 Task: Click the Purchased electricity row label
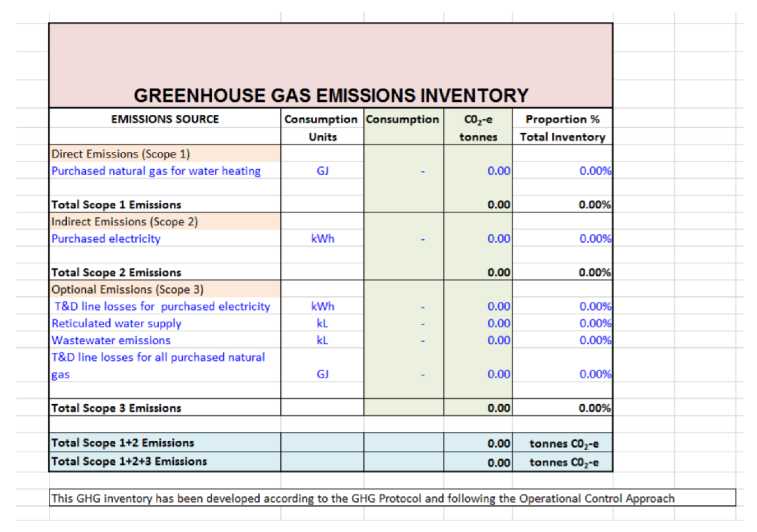tap(106, 239)
